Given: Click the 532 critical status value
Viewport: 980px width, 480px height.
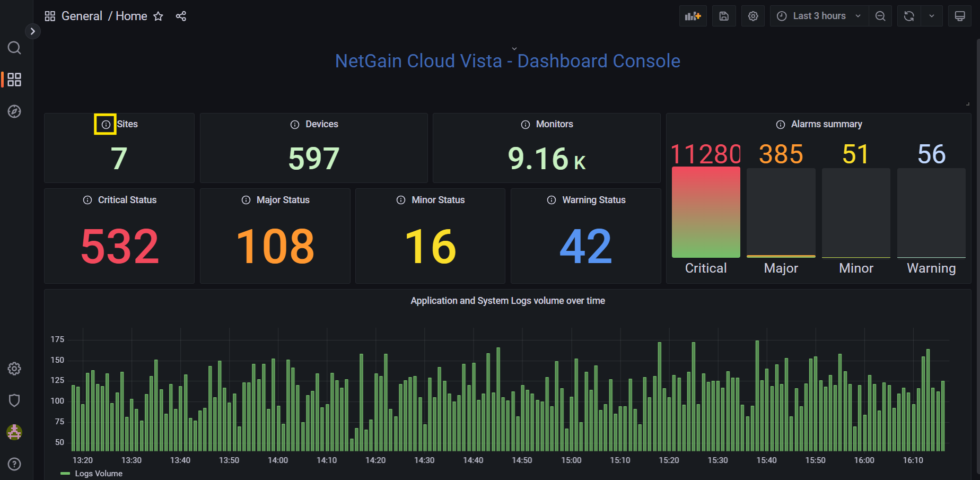Looking at the screenshot, I should [x=120, y=246].
